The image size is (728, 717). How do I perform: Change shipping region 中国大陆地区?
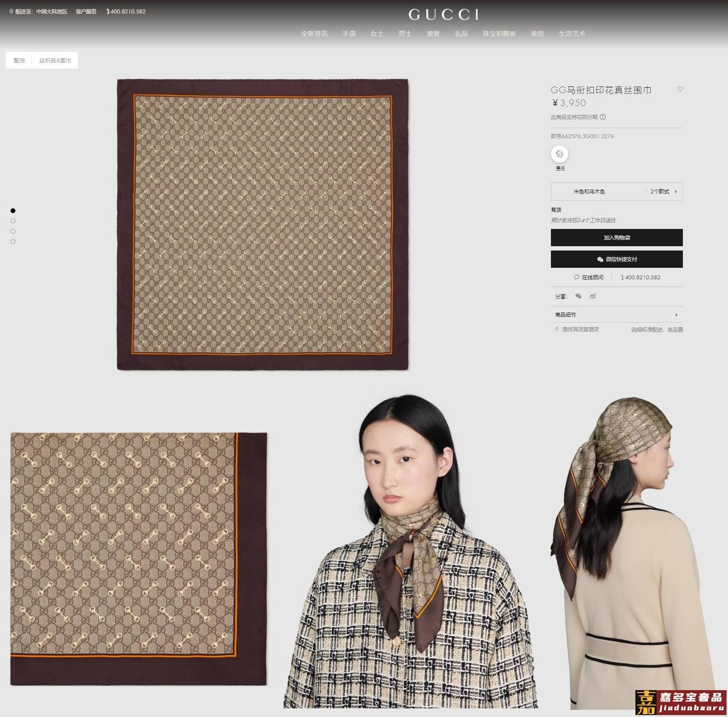(52, 12)
